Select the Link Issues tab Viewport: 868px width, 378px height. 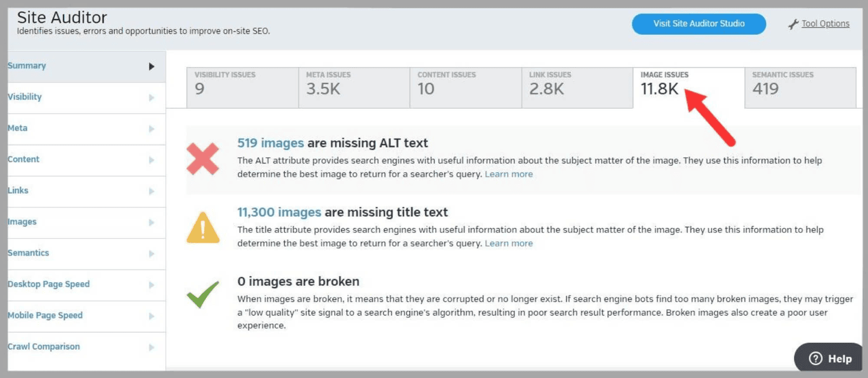[x=577, y=87]
